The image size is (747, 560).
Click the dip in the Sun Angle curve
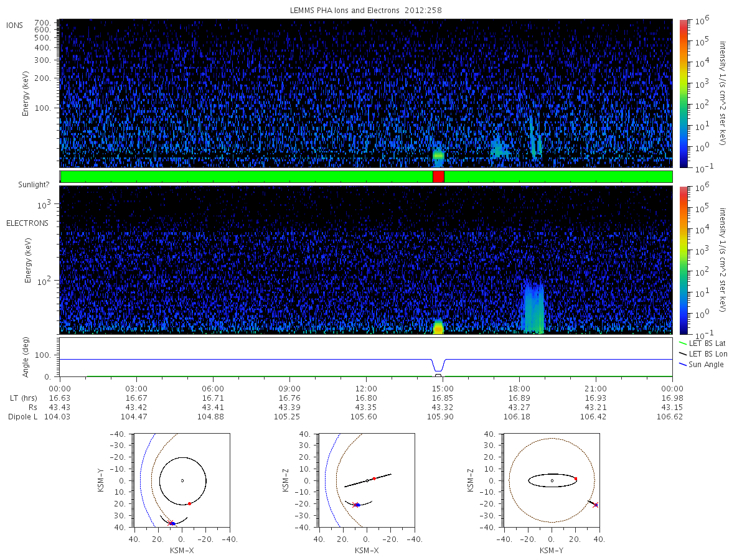click(x=438, y=369)
